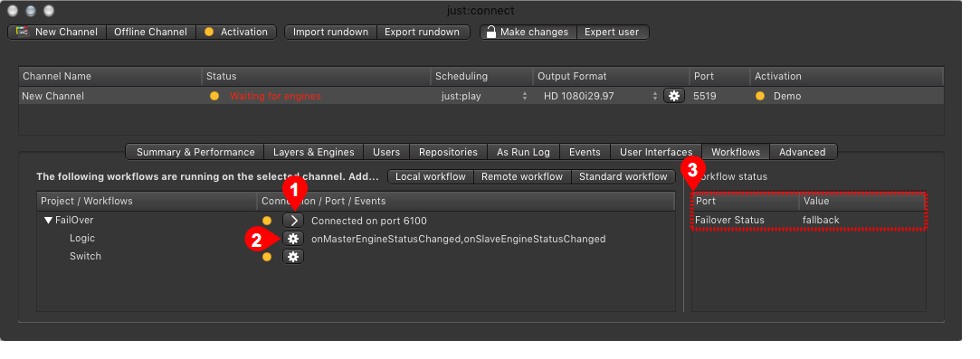Select the New Channel row name
Image resolution: width=980 pixels, height=359 pixels.
click(53, 96)
